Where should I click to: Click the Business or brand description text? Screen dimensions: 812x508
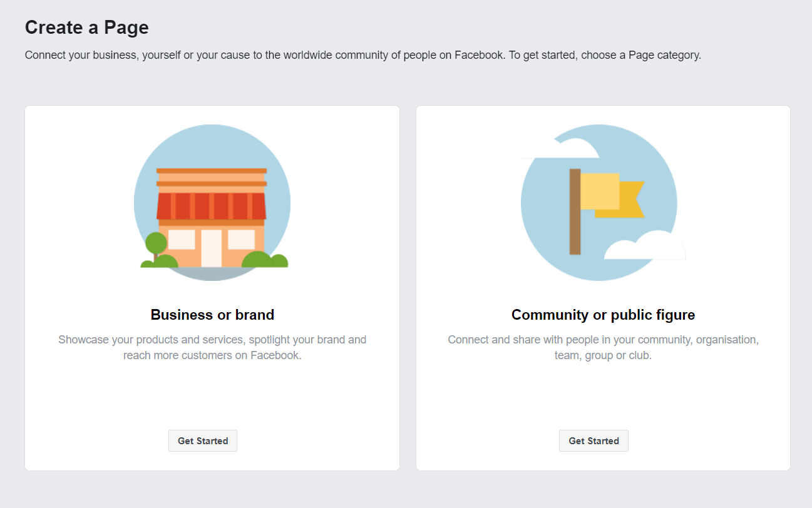coord(212,347)
